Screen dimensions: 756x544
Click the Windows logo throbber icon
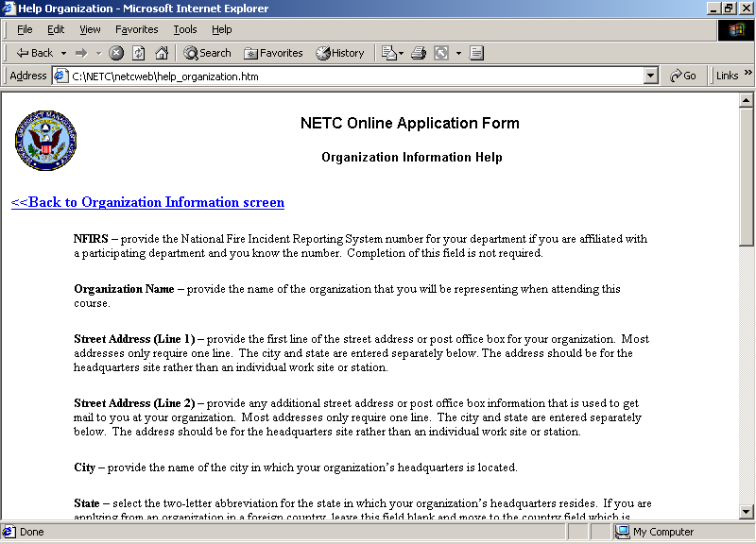click(x=736, y=30)
